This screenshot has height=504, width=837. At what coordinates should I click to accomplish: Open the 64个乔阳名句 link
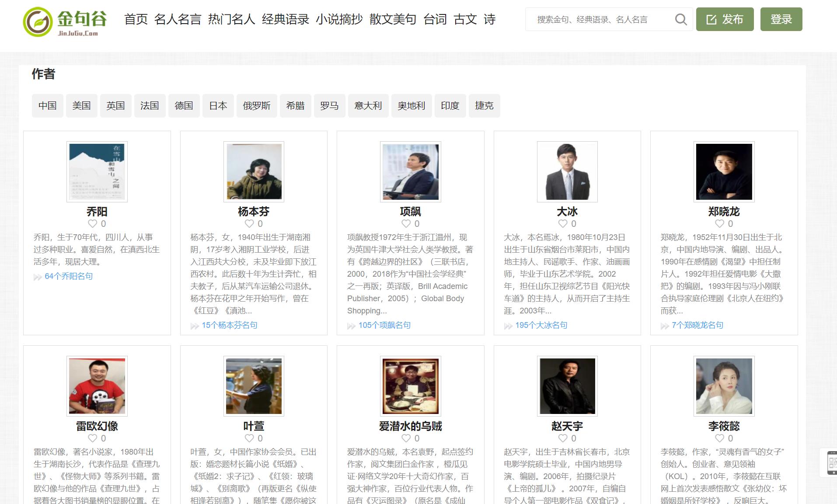(x=69, y=276)
